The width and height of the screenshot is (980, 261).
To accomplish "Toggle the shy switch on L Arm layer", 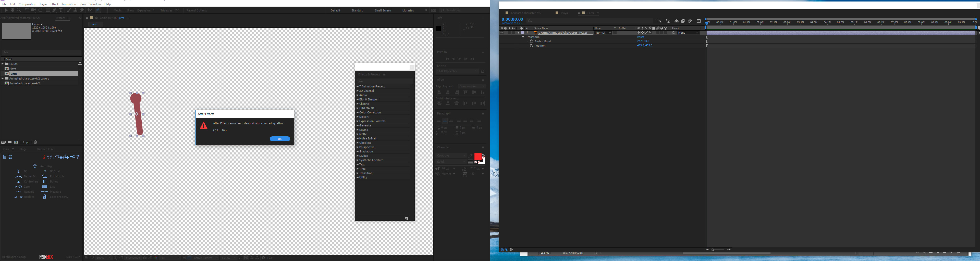I will coord(639,33).
